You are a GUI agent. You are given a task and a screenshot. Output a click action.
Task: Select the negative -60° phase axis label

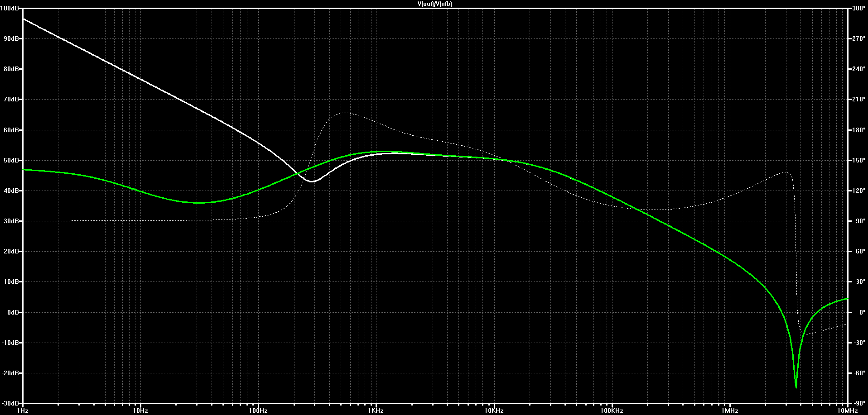coord(858,373)
